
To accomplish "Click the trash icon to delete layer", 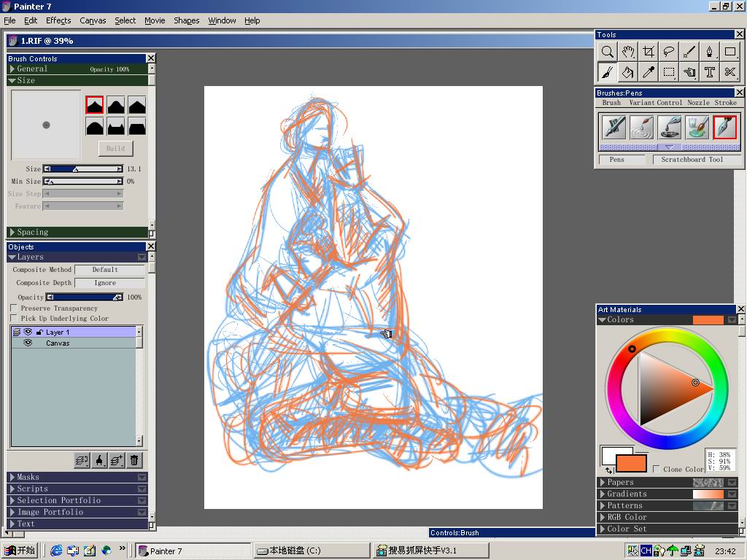I will (134, 460).
